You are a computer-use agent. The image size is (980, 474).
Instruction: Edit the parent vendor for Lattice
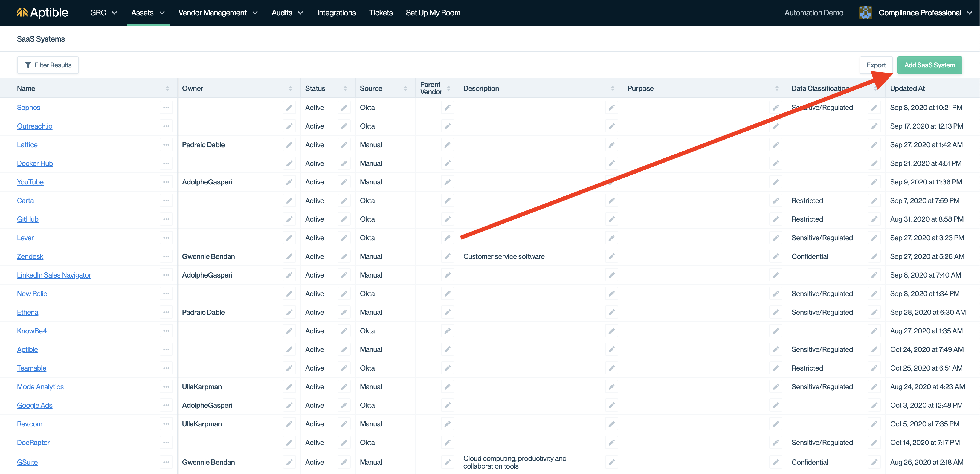[x=447, y=145]
